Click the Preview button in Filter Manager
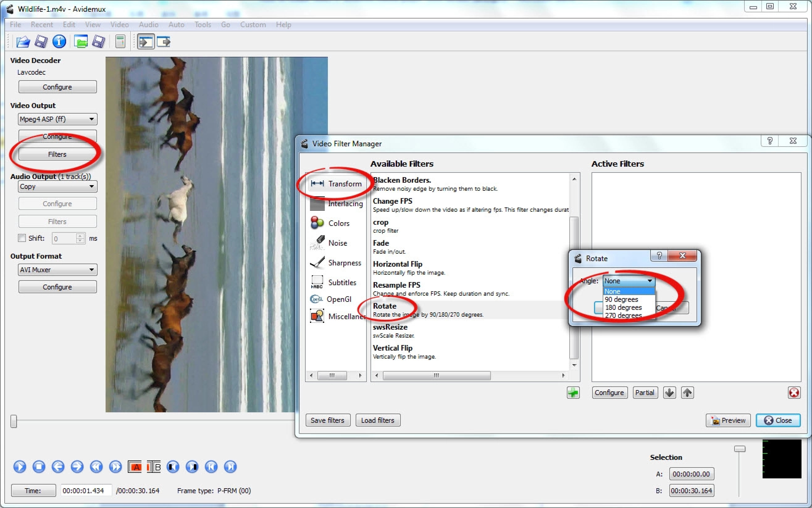Screen dimensions: 812x508 pos(728,420)
